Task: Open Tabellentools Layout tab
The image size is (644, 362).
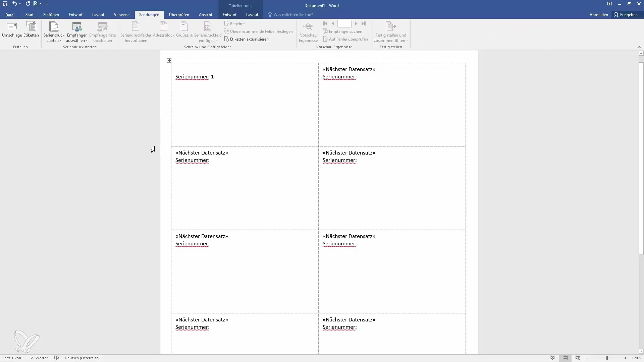Action: point(252,15)
